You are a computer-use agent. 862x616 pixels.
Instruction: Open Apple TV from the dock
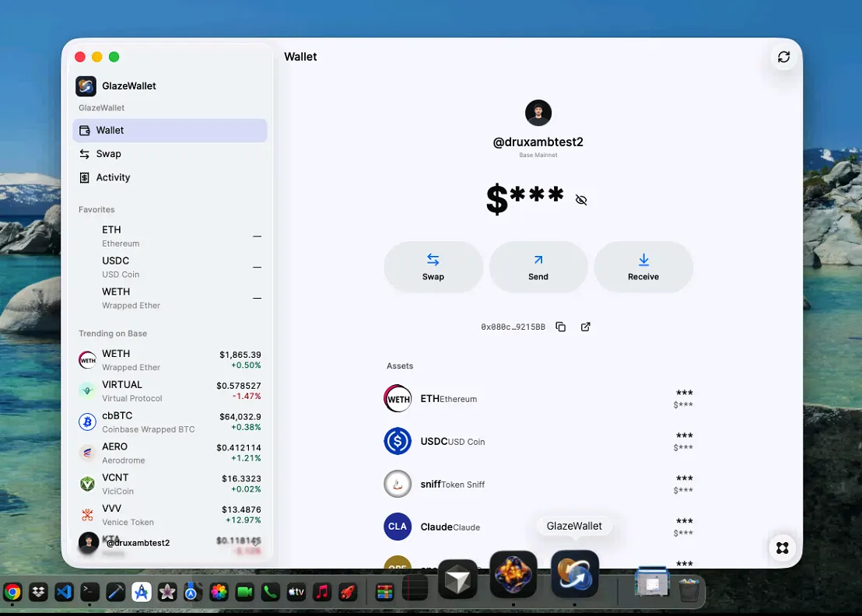(x=296, y=592)
